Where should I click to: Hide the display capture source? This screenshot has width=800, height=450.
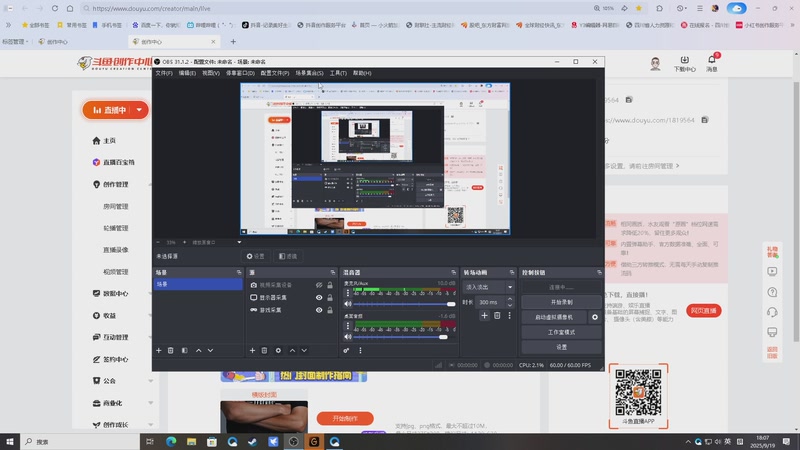click(319, 297)
